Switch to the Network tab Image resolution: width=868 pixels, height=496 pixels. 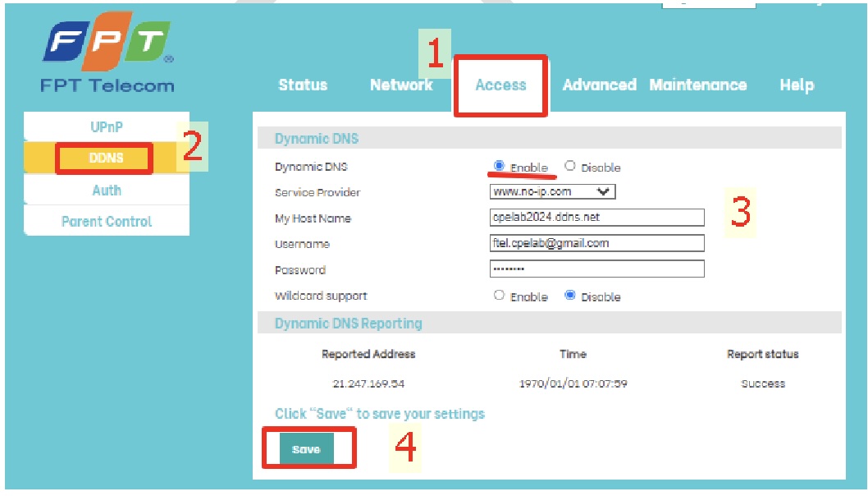click(401, 85)
